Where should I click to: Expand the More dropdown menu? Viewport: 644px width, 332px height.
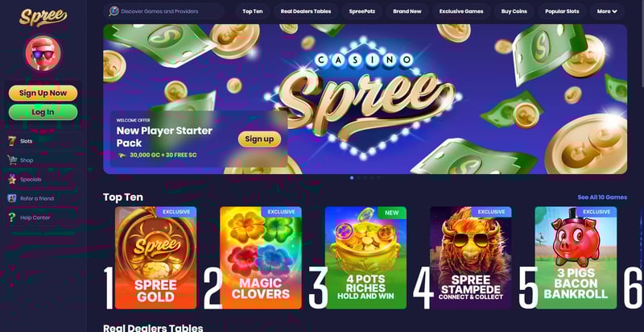[x=607, y=11]
